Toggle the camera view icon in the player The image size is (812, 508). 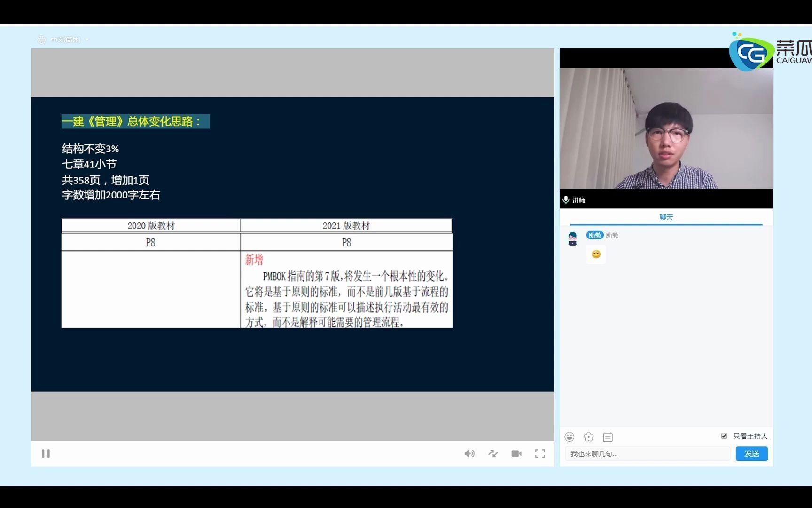coord(516,453)
